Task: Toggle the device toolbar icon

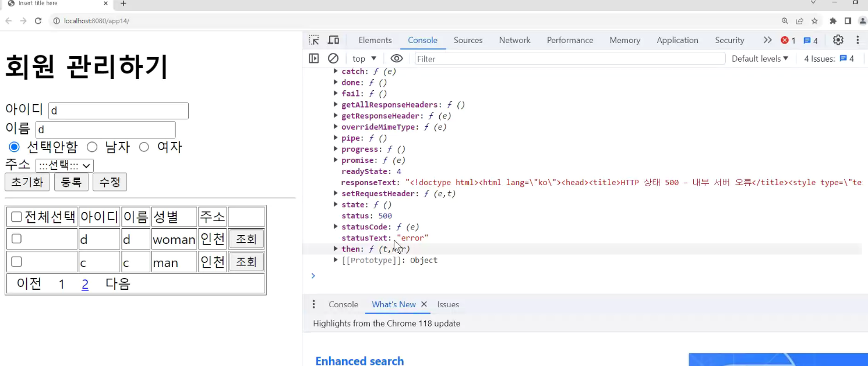Action: (333, 40)
